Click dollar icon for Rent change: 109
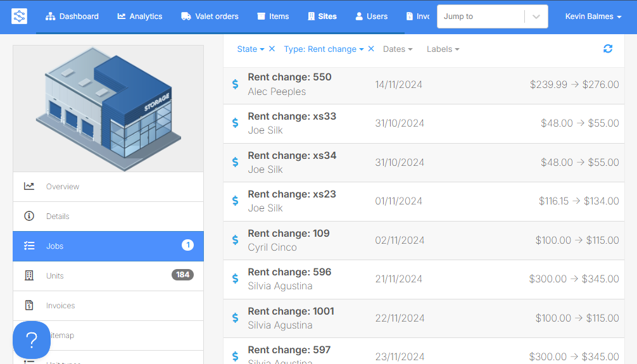The width and height of the screenshot is (637, 364). coord(235,240)
